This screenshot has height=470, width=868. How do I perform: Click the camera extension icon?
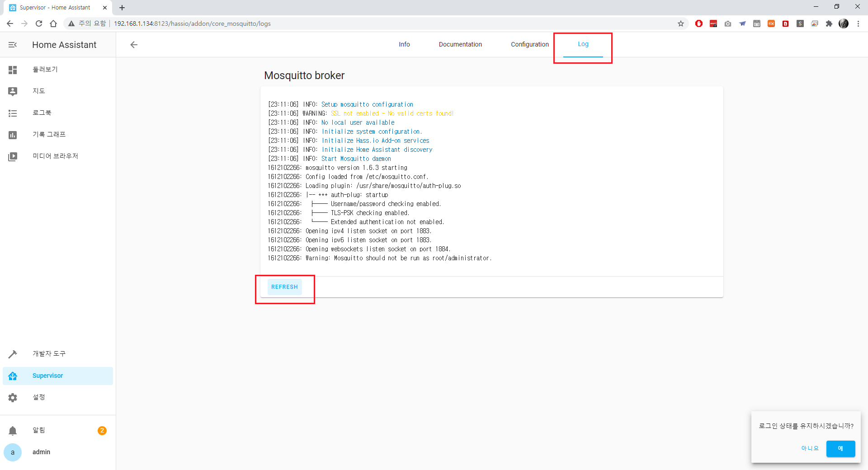728,23
